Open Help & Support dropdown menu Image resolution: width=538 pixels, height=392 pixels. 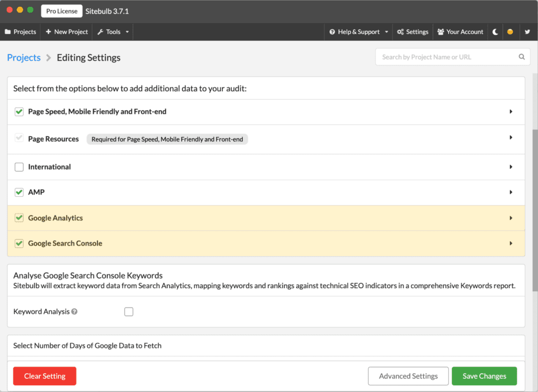pos(358,32)
